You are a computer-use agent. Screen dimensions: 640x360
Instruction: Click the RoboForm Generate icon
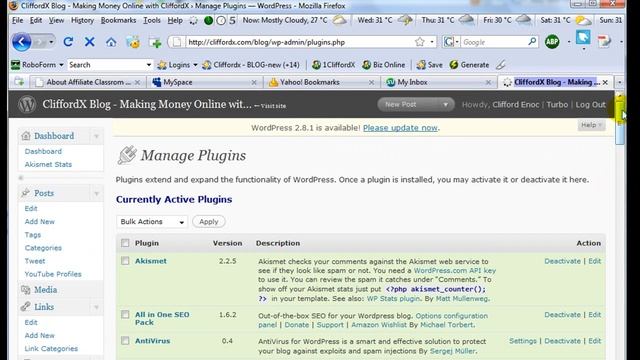click(454, 65)
